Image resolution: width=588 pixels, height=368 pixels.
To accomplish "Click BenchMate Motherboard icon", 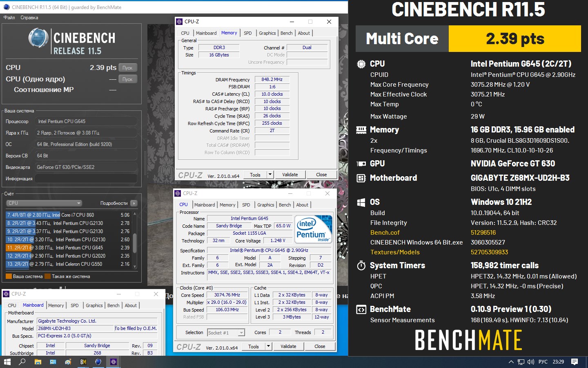I will (x=361, y=178).
